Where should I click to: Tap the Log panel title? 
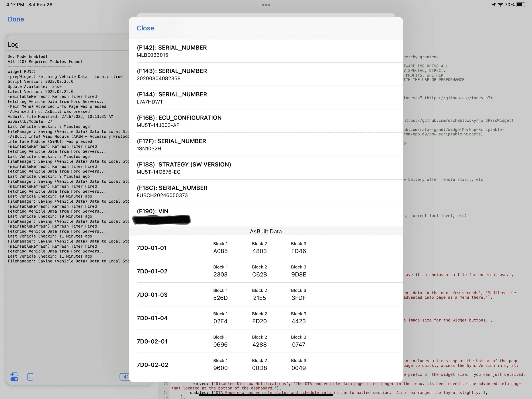(13, 45)
